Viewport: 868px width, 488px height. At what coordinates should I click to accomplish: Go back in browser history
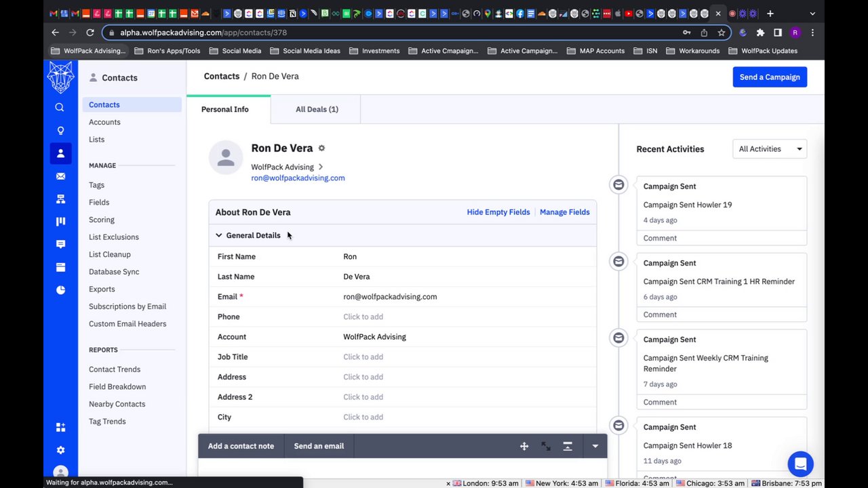[55, 32]
